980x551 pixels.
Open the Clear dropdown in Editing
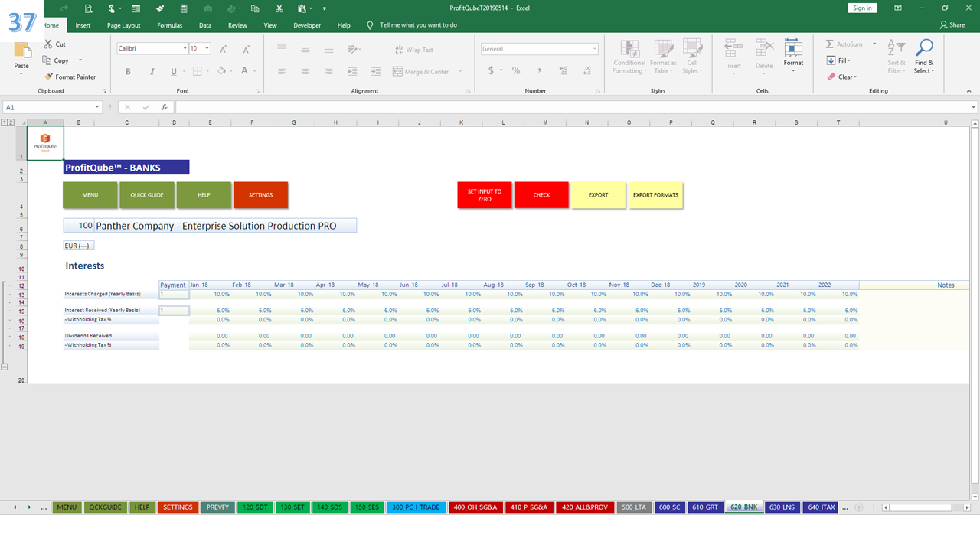(841, 77)
